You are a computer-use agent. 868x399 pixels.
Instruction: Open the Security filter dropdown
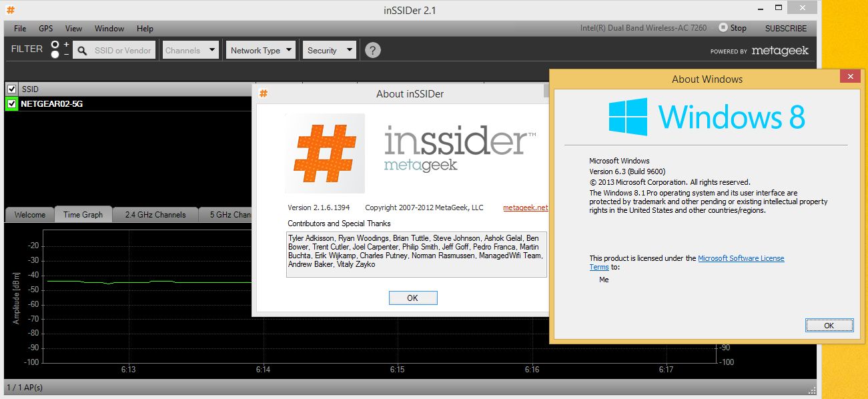pos(330,50)
